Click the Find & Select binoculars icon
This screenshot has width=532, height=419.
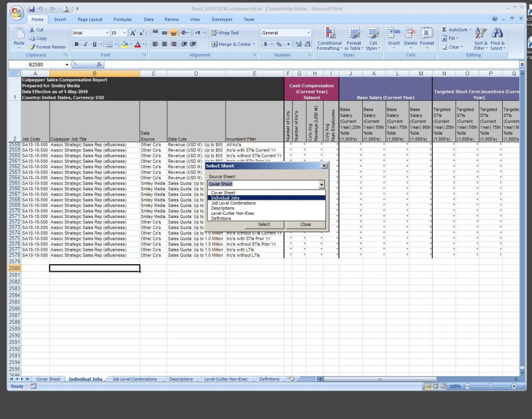coord(497,33)
